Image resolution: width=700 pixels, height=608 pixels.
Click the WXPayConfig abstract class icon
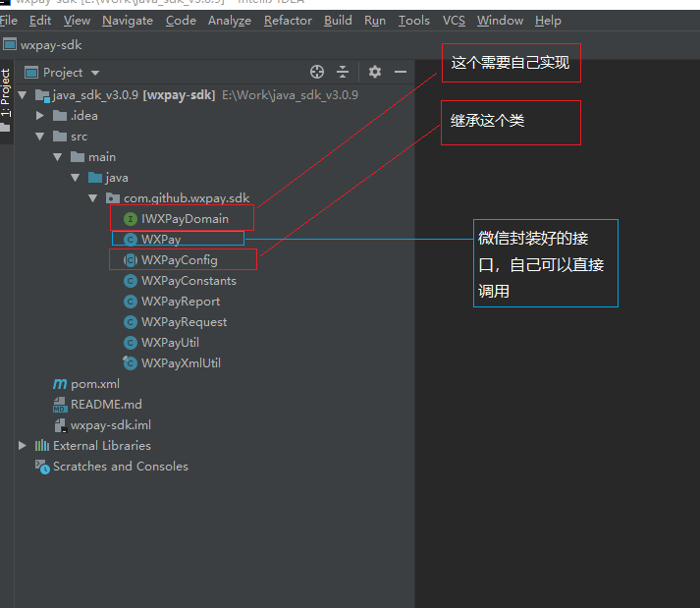(x=131, y=260)
